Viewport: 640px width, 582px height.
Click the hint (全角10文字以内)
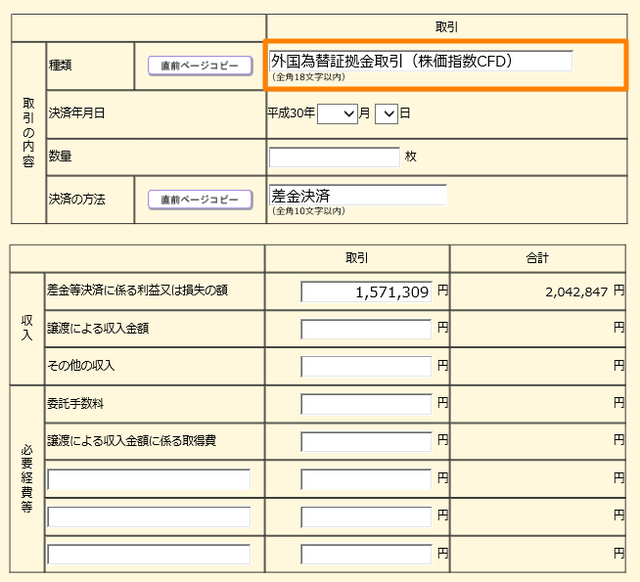[309, 211]
